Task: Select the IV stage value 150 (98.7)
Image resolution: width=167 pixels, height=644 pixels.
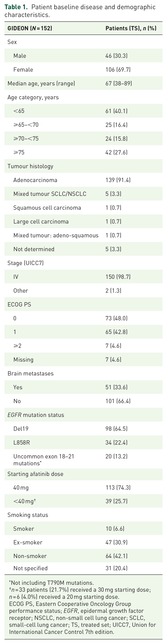Action: click(118, 277)
